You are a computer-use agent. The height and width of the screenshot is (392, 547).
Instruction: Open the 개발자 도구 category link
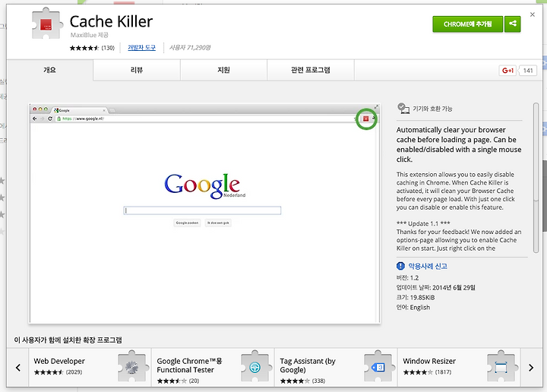141,48
